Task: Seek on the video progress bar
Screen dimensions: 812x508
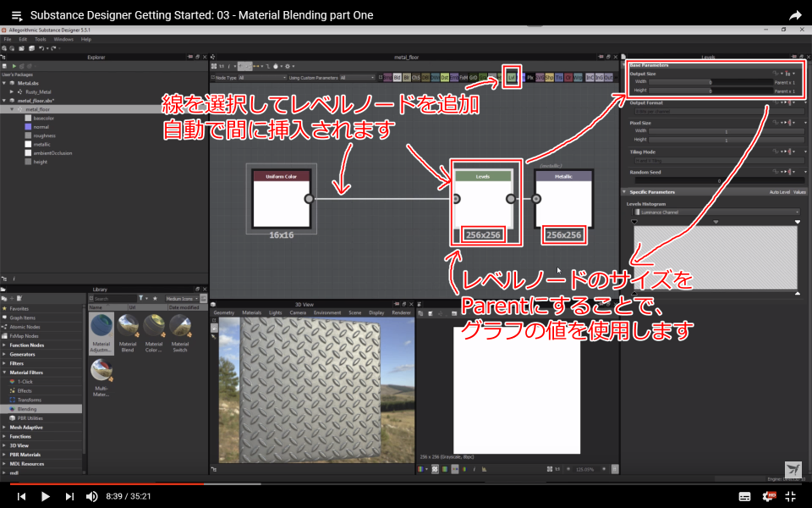Action: (406, 484)
